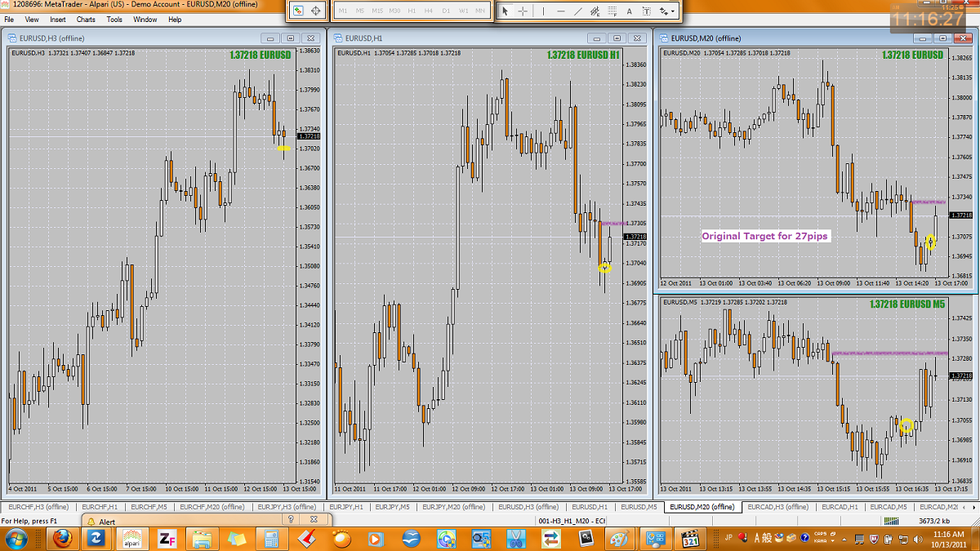Pick the Text Label tool
Screen dimensions: 980x551
647,11
